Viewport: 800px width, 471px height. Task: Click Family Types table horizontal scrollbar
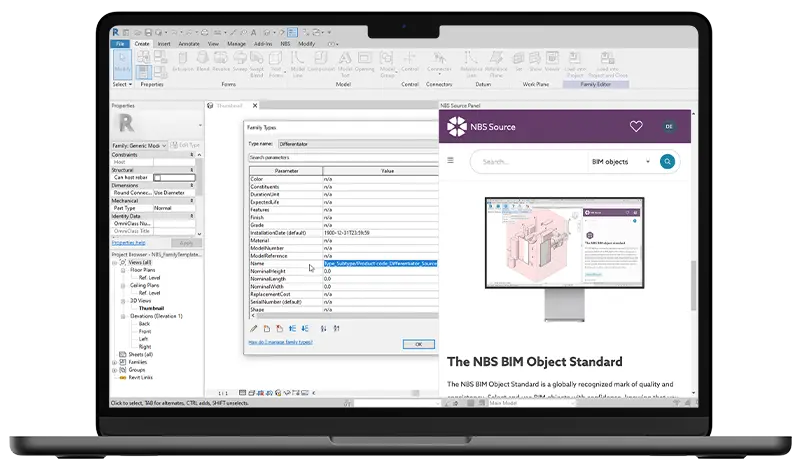[x=347, y=316]
